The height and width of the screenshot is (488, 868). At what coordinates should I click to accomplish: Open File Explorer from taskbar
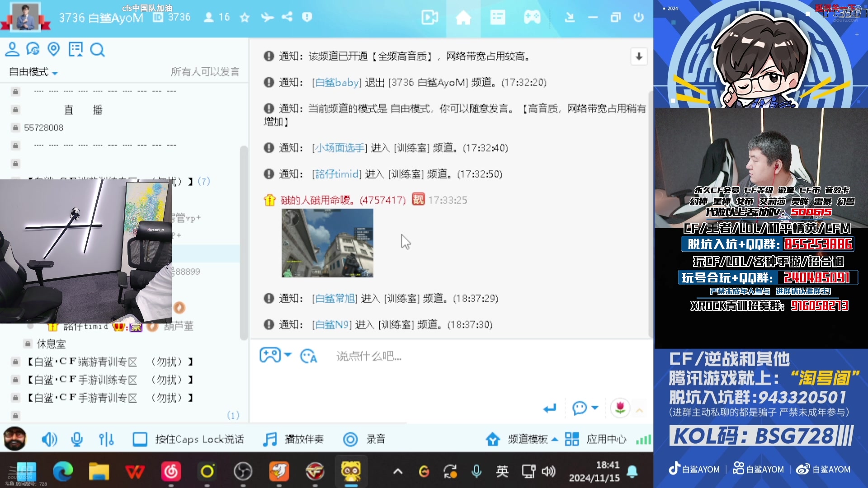[x=99, y=472]
